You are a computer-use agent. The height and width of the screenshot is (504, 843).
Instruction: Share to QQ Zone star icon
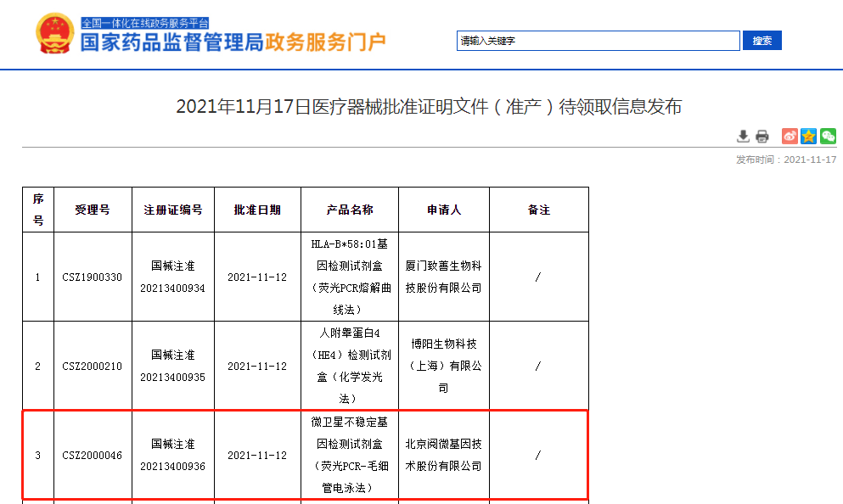(x=808, y=136)
